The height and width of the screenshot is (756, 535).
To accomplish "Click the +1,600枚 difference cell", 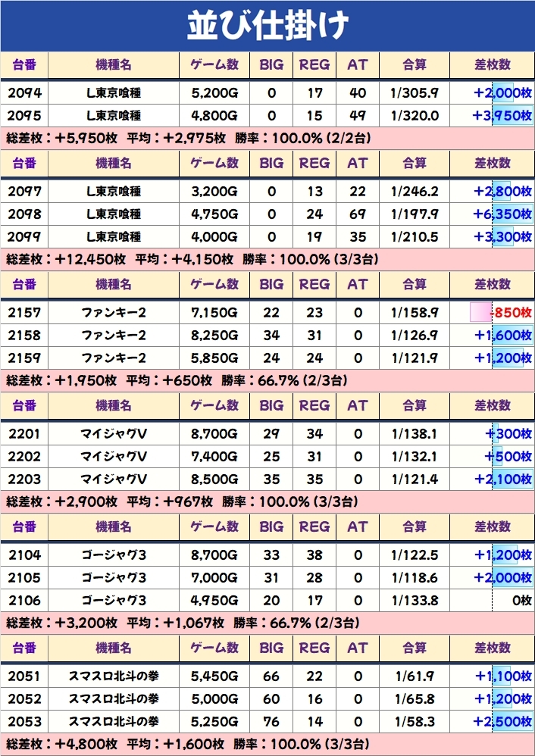I will pyautogui.click(x=492, y=336).
